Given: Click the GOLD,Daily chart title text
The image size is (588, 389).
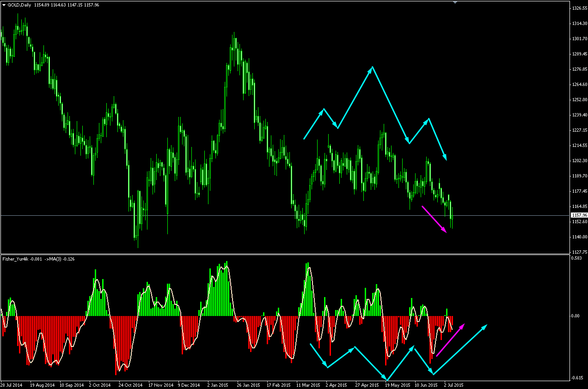Looking at the screenshot, I should click(x=20, y=5).
